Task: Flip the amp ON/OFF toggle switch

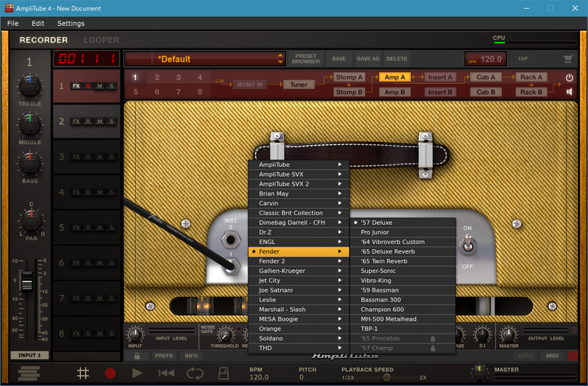Action: (467, 246)
